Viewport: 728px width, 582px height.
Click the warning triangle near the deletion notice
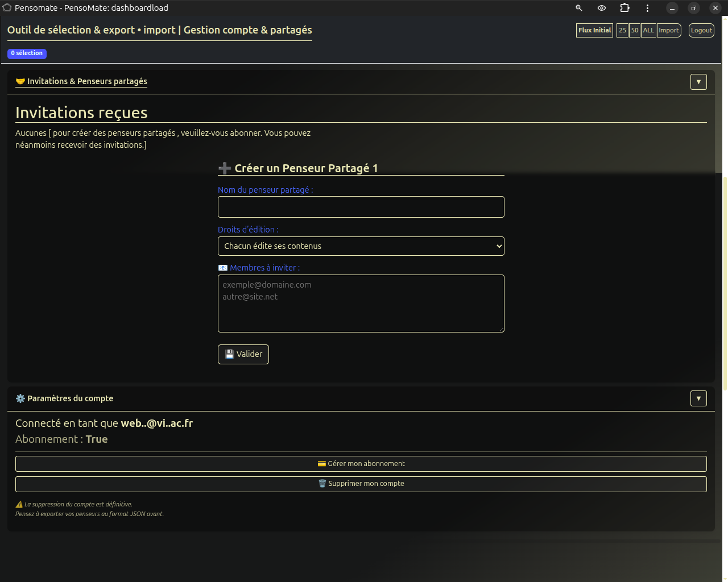pyautogui.click(x=19, y=504)
